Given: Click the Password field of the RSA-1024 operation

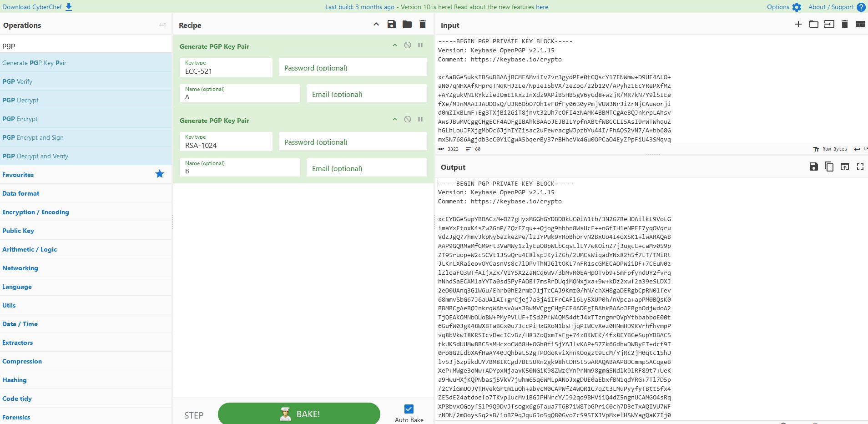Looking at the screenshot, I should (353, 141).
